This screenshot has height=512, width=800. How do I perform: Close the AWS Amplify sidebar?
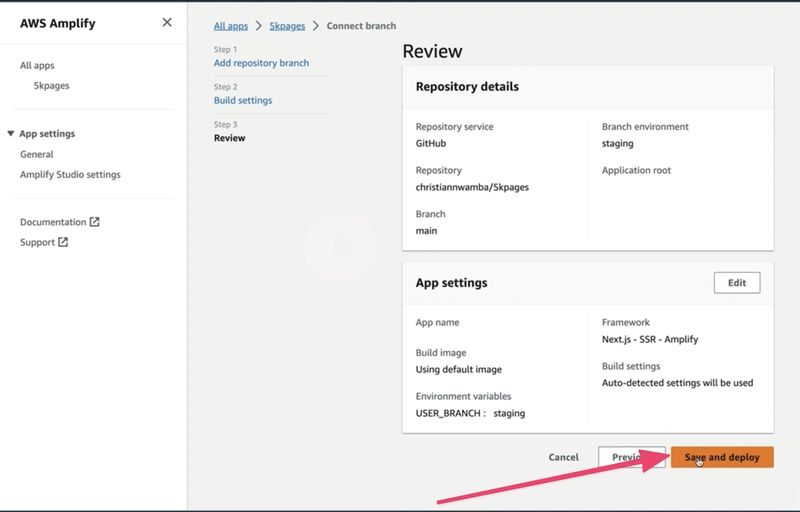click(167, 22)
